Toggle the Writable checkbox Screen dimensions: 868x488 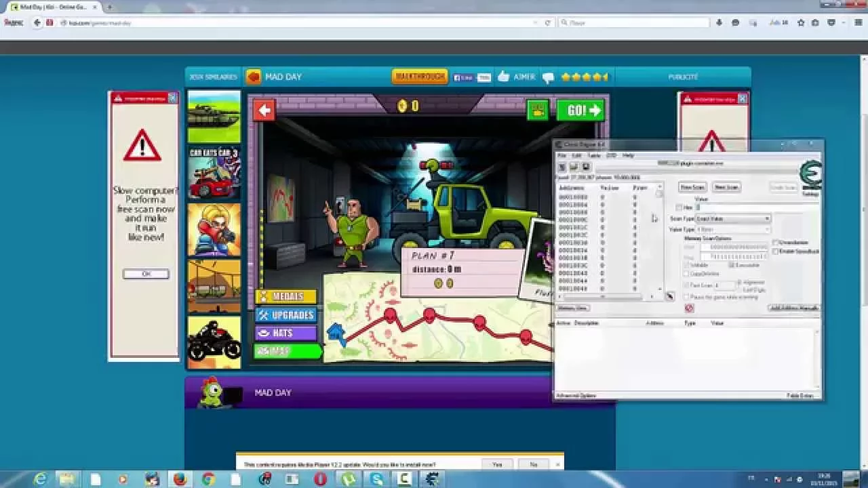[x=686, y=265]
